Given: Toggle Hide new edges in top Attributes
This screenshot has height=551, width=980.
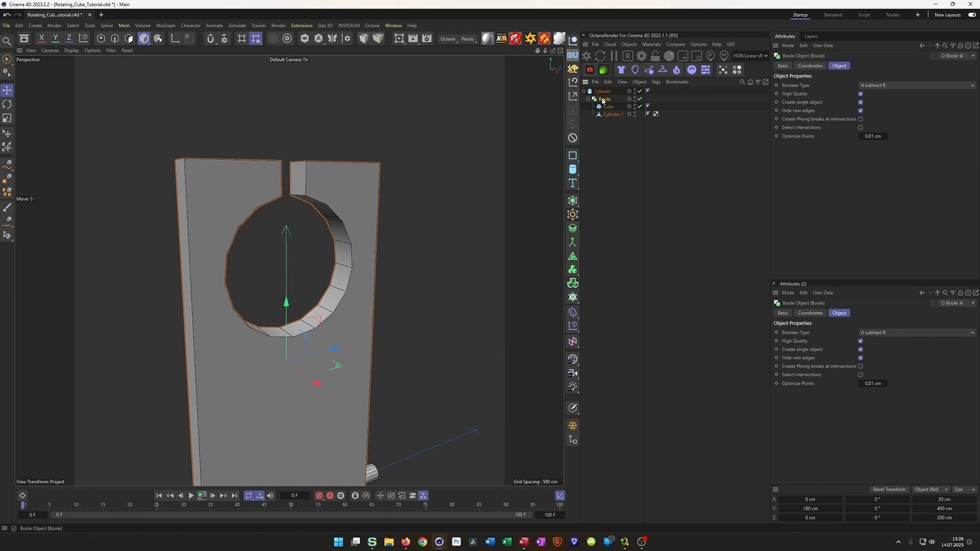Looking at the screenshot, I should click(860, 111).
